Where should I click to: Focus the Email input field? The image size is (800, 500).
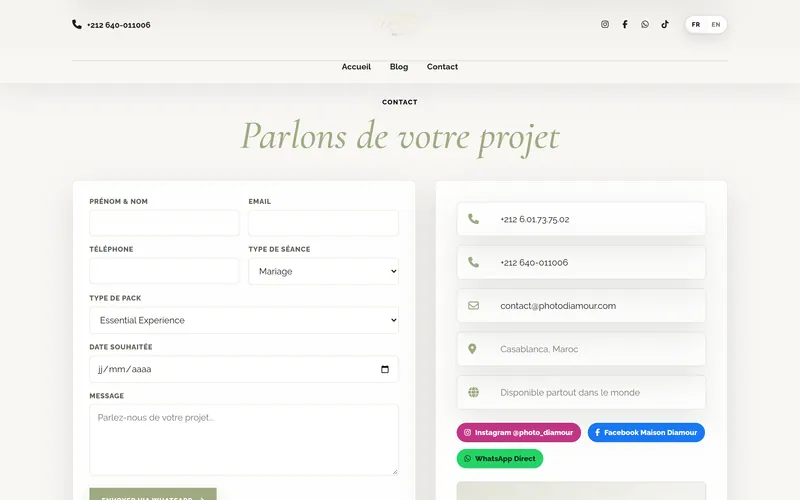tap(323, 223)
